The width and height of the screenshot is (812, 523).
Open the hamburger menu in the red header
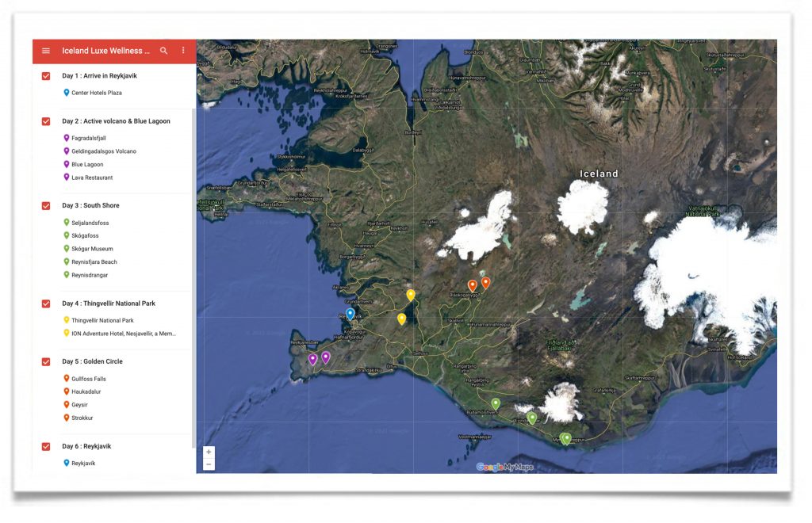[45, 51]
